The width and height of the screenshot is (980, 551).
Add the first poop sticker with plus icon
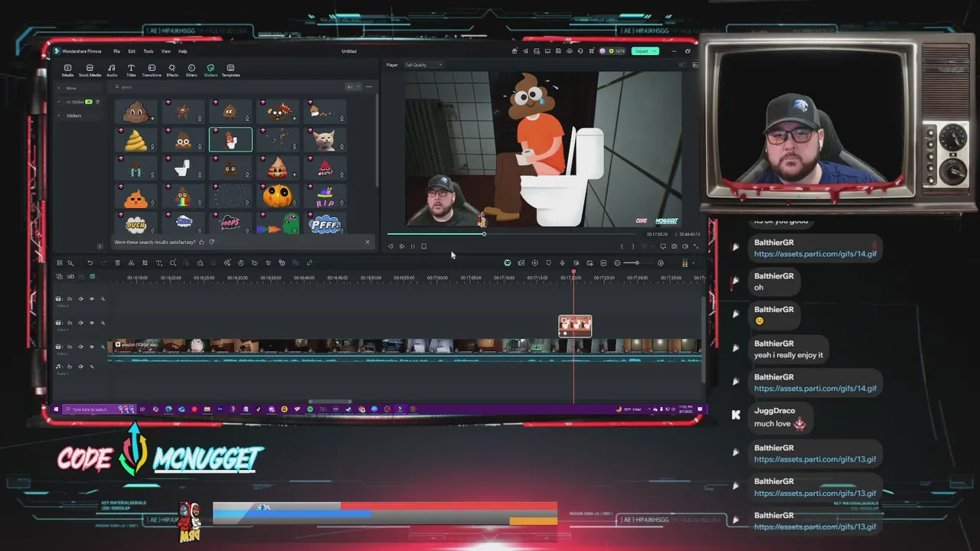152,119
